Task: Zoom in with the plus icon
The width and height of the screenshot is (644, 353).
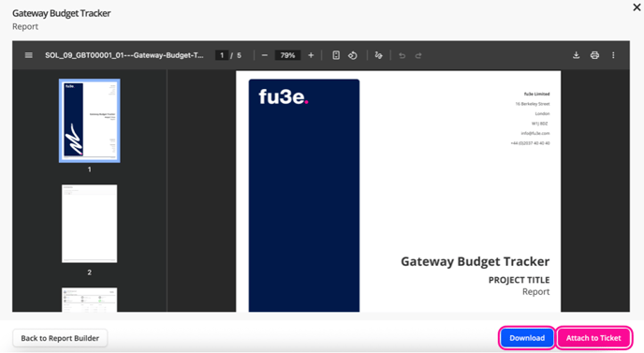Action: [311, 55]
